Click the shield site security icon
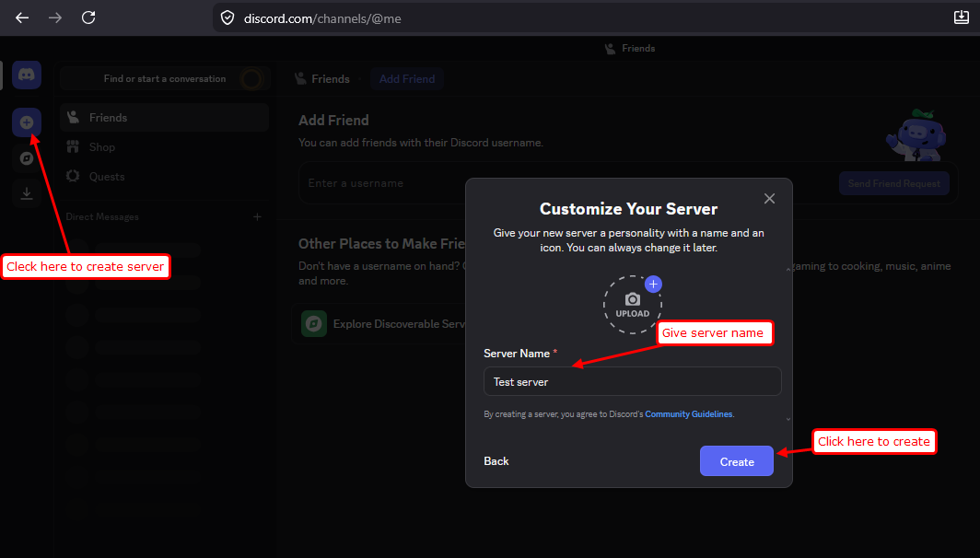The width and height of the screenshot is (980, 558). pos(227,18)
